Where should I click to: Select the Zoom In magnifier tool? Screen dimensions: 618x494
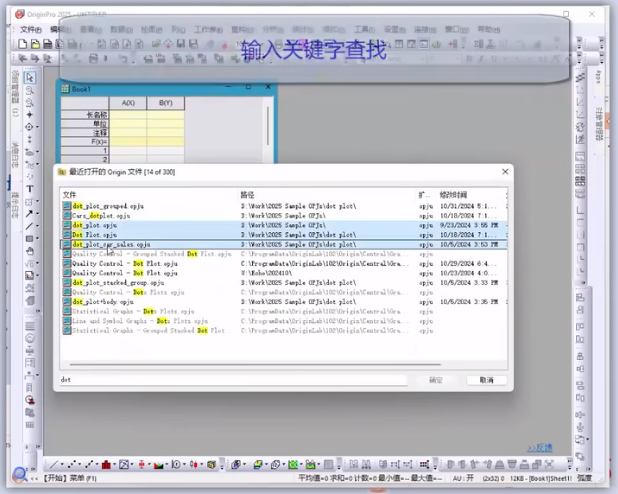pyautogui.click(x=30, y=90)
